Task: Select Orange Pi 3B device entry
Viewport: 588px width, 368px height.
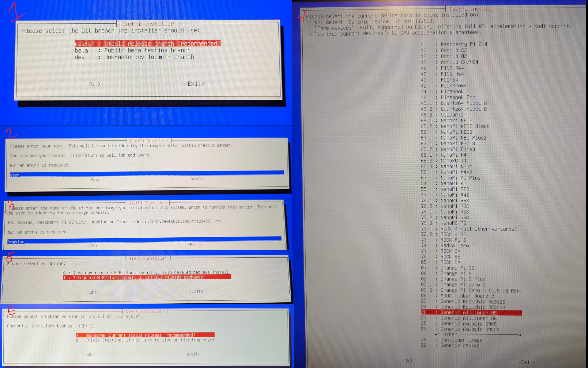Action: click(448, 268)
